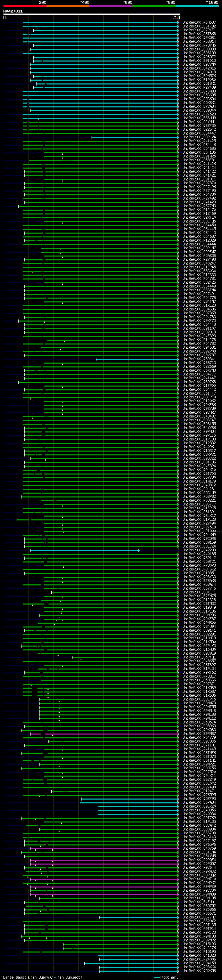
Task: Open the UniRef100_Q41425 hit label
Action: coord(199,141)
